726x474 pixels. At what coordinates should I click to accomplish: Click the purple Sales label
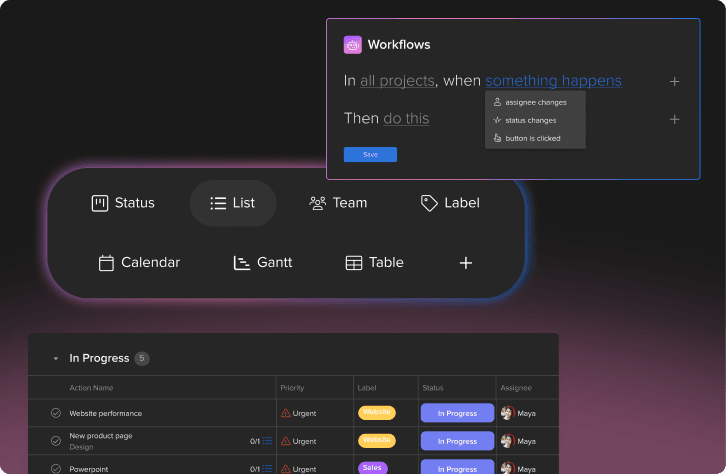click(372, 468)
